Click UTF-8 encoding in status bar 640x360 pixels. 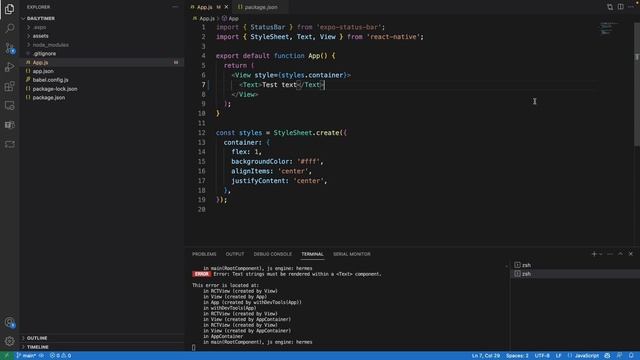(542, 356)
